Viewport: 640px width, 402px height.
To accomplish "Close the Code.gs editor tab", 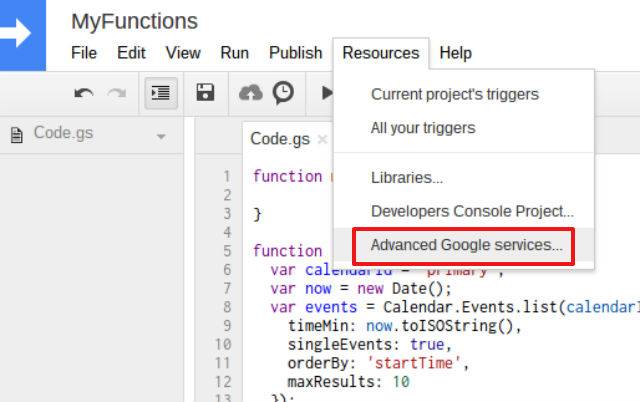I will (322, 140).
